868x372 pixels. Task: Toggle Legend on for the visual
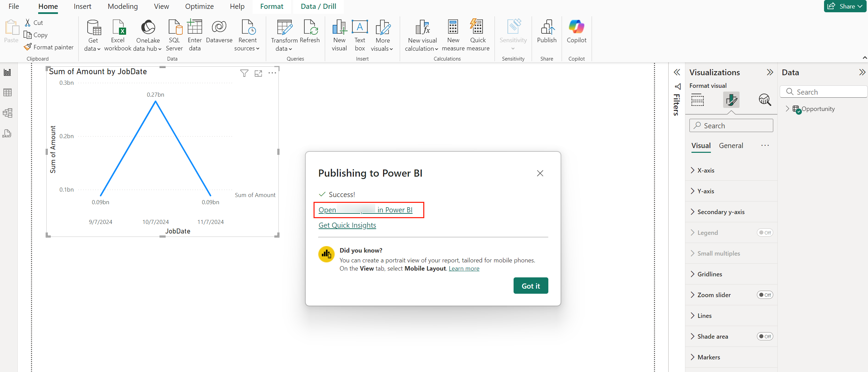point(765,232)
